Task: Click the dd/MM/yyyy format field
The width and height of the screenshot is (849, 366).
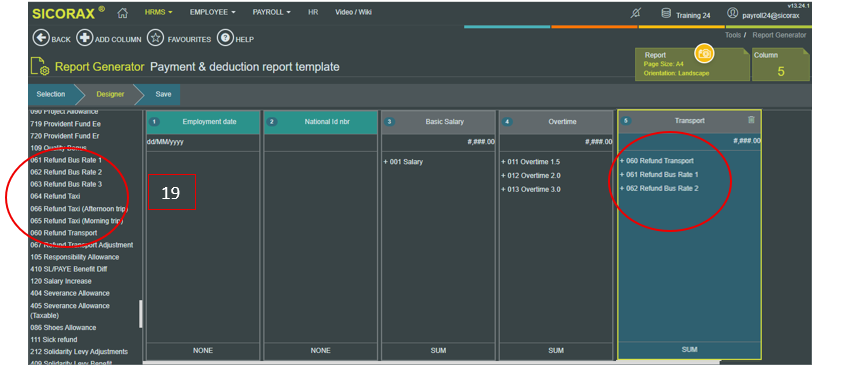Action: [x=203, y=142]
